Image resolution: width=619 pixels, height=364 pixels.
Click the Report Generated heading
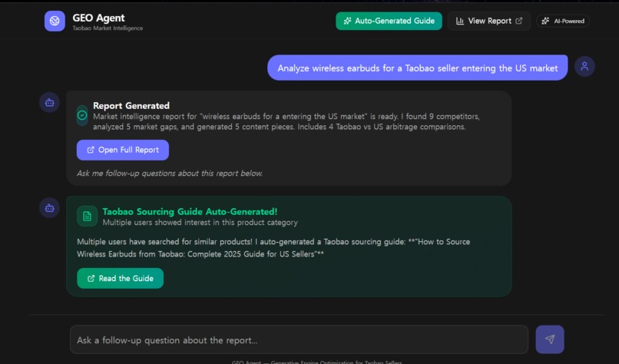[131, 105]
